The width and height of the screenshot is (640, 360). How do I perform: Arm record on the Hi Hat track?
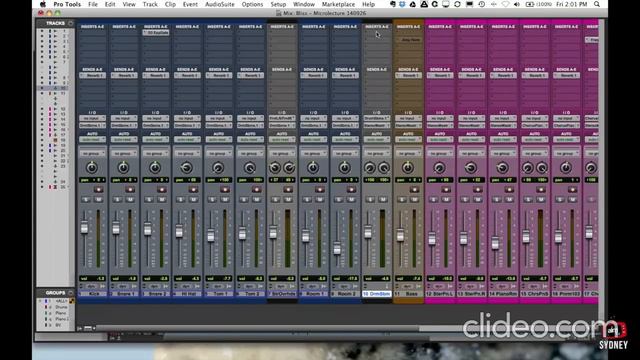click(x=193, y=189)
